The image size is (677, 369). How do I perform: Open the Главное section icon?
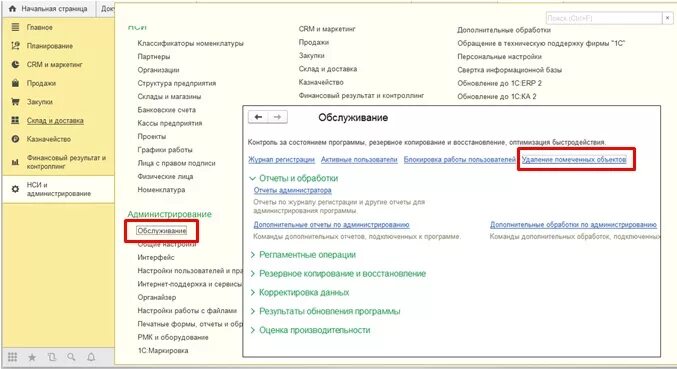15,27
